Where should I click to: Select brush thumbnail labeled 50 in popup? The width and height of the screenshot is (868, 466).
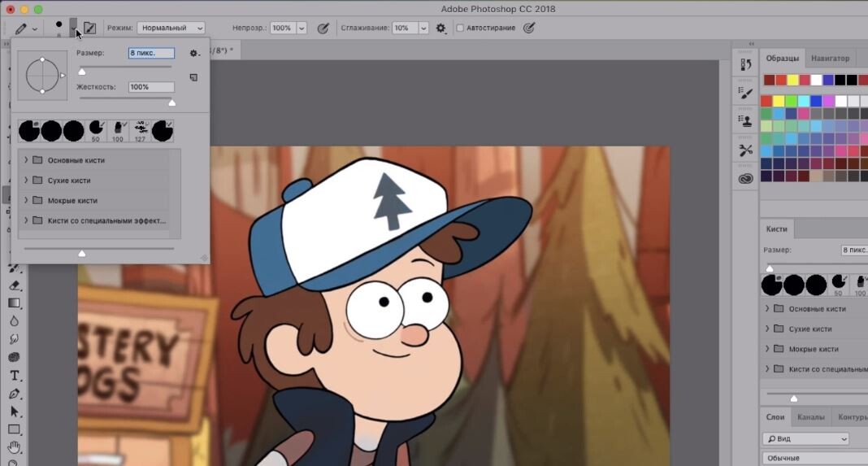[x=97, y=131]
